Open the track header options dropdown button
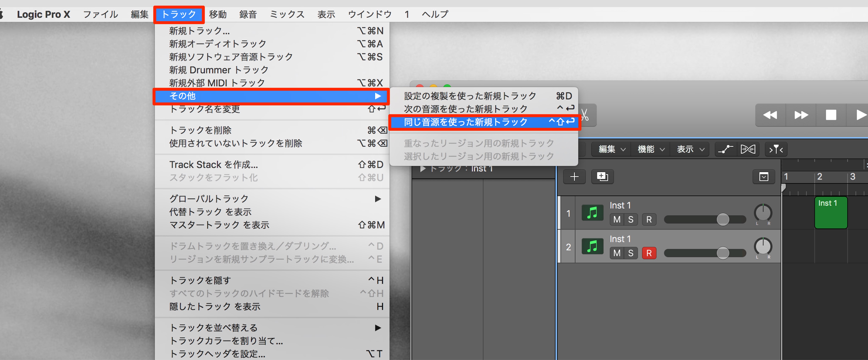 pyautogui.click(x=764, y=176)
